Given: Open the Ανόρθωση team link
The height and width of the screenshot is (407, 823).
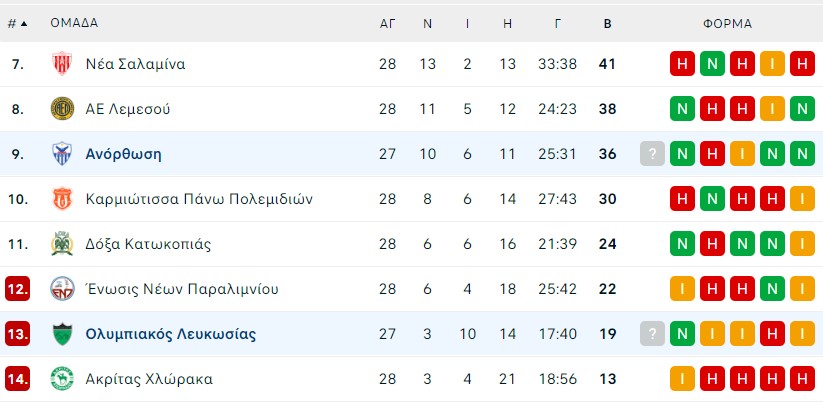Looking at the screenshot, I should pos(123,154).
